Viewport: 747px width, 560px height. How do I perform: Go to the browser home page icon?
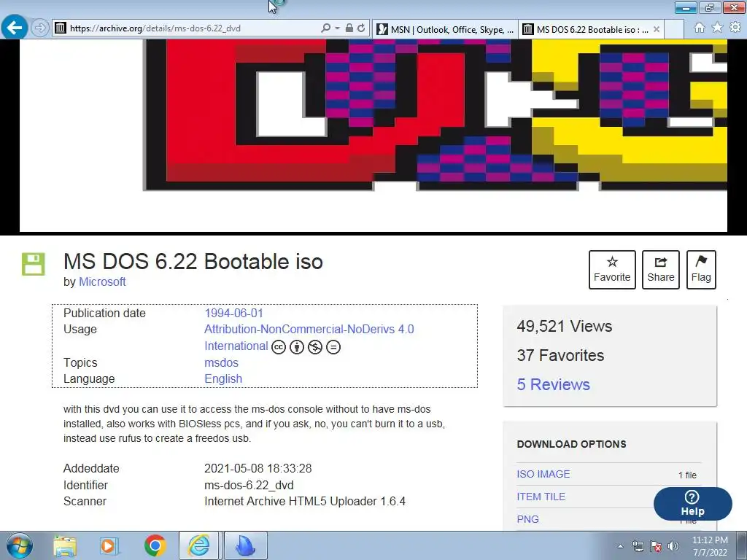coord(700,28)
